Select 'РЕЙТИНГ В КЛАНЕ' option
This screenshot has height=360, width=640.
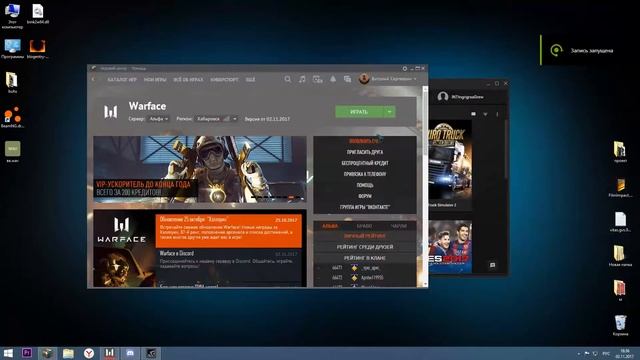pos(364,258)
